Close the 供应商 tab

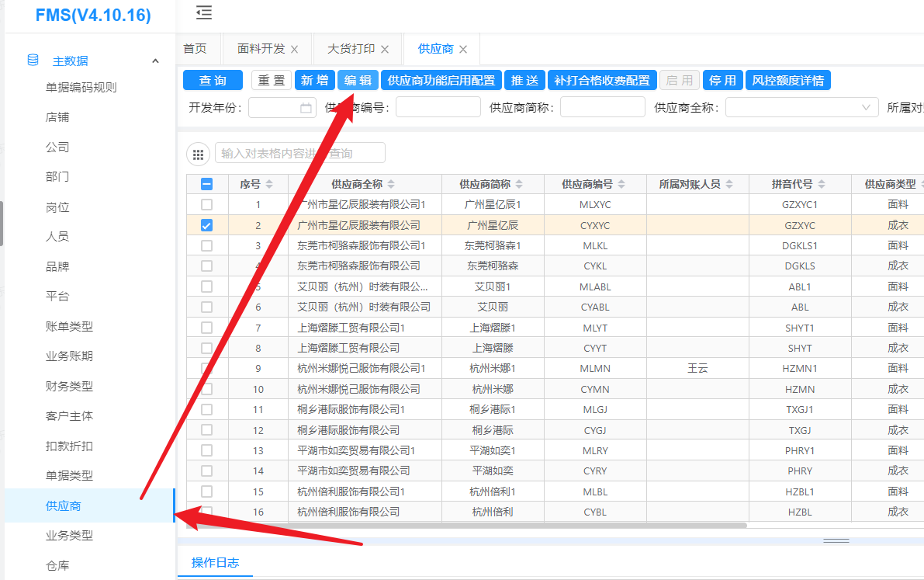(x=463, y=49)
